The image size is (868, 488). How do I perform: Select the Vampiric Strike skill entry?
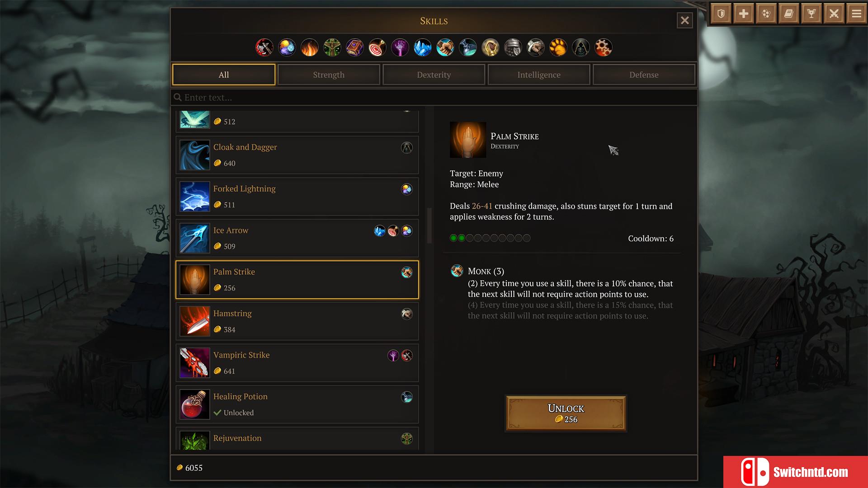tap(297, 363)
